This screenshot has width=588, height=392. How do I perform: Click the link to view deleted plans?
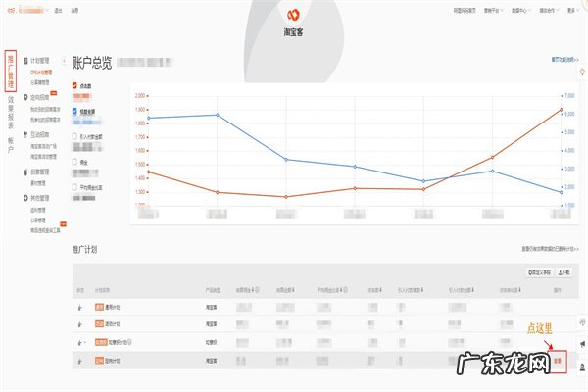click(550, 249)
